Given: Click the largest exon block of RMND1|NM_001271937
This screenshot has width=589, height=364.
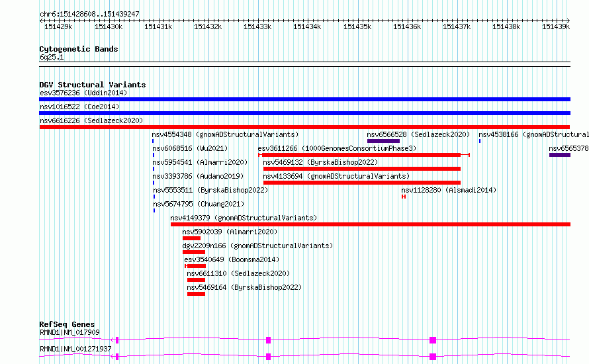Looking at the screenshot, I should coord(433,357).
